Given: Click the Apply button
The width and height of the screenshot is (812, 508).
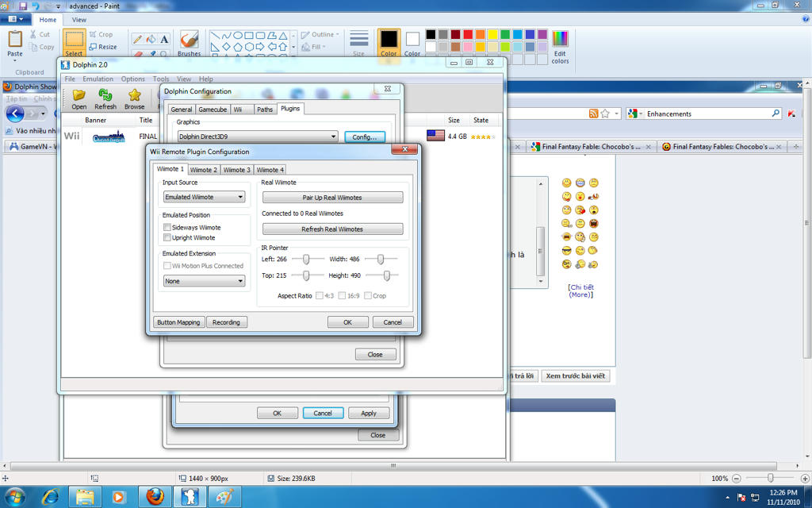Looking at the screenshot, I should (369, 413).
